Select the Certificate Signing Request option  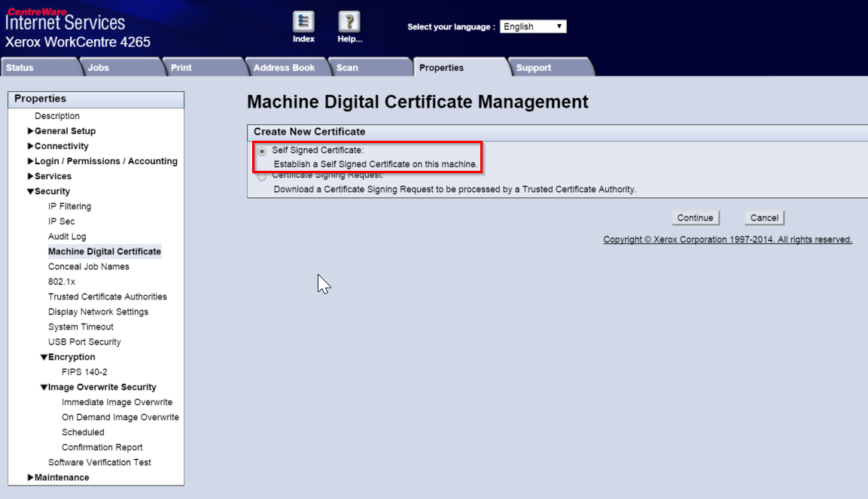coord(261,175)
